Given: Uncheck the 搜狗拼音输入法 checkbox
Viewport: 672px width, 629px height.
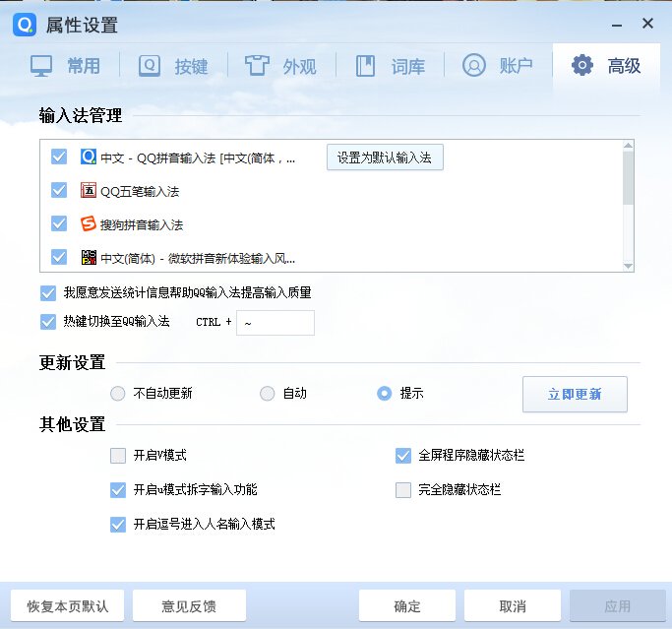Looking at the screenshot, I should tap(59, 224).
